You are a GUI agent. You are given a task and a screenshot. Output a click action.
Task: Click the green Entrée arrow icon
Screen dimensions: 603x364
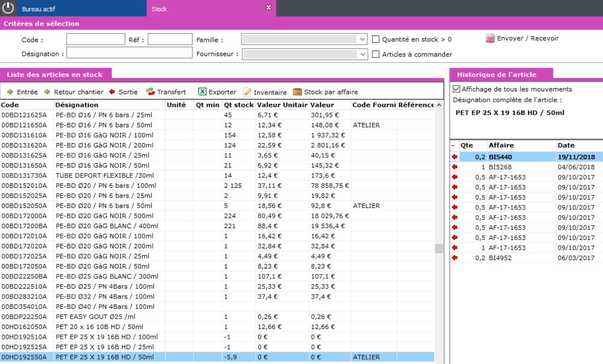click(x=10, y=92)
